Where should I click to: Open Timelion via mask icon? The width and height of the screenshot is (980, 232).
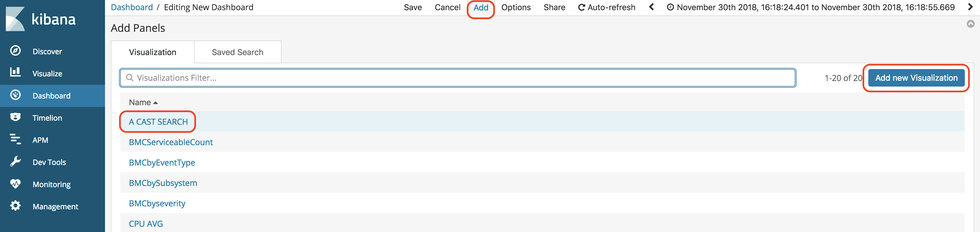pos(15,117)
